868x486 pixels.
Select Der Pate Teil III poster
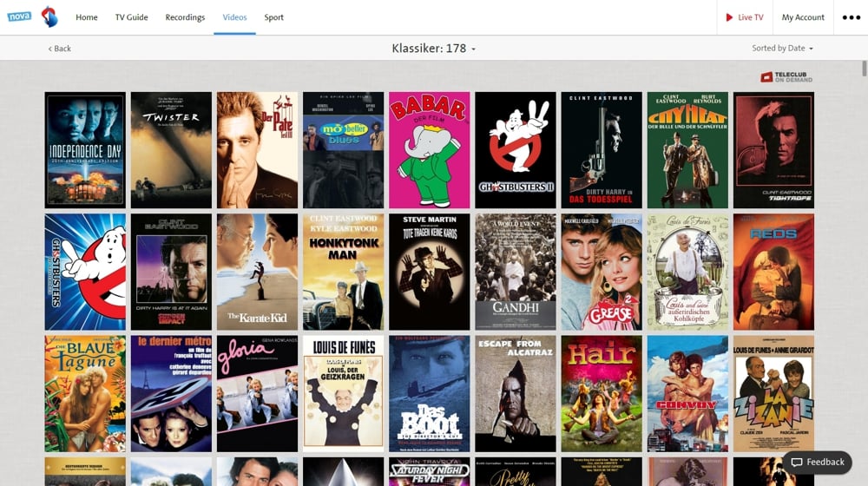pyautogui.click(x=258, y=150)
